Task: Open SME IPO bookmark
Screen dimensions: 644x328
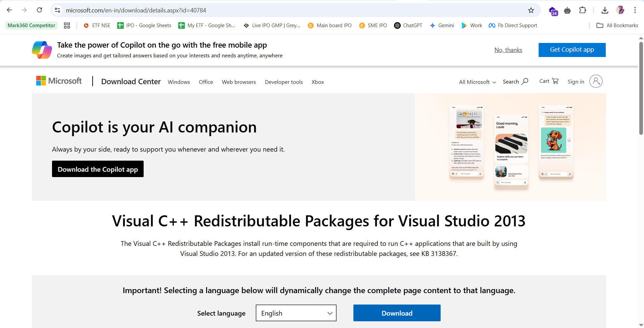Action: 373,25
